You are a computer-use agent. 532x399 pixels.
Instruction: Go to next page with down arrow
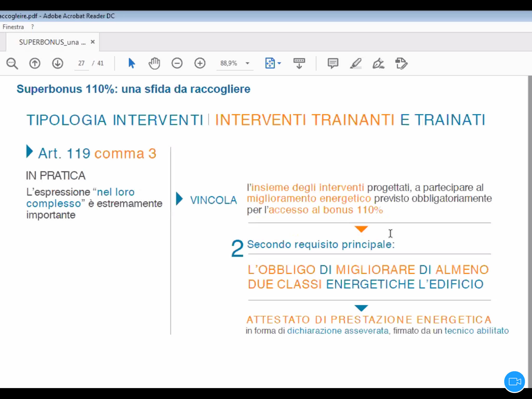coord(57,63)
